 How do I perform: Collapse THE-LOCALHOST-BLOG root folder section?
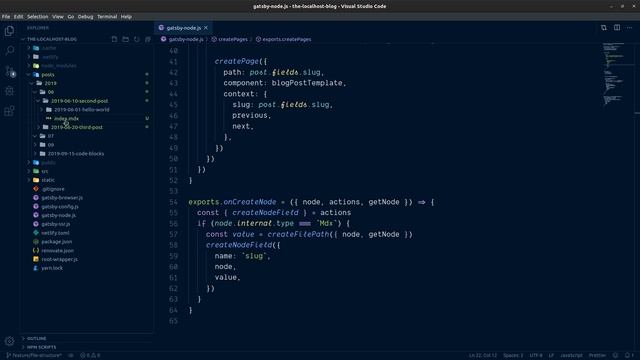click(x=52, y=39)
